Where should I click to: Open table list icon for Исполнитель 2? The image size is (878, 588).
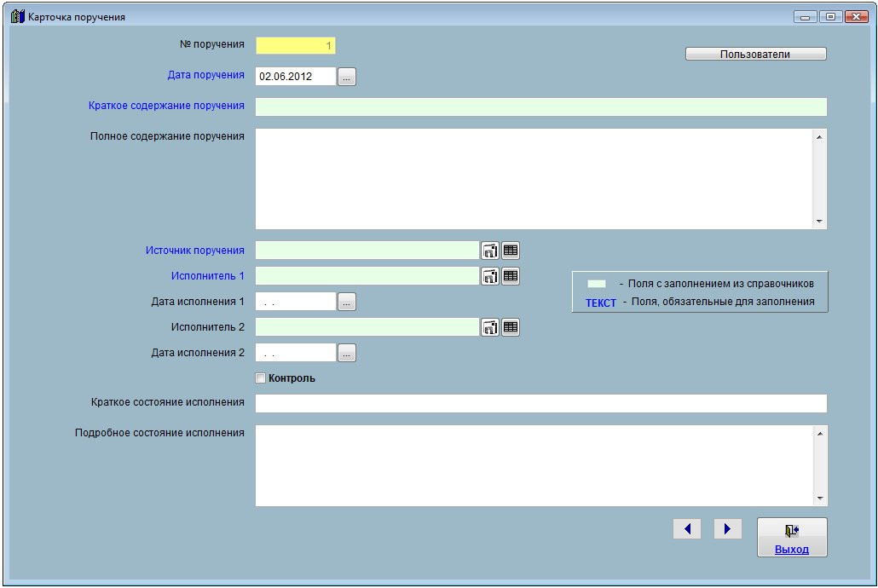point(510,327)
